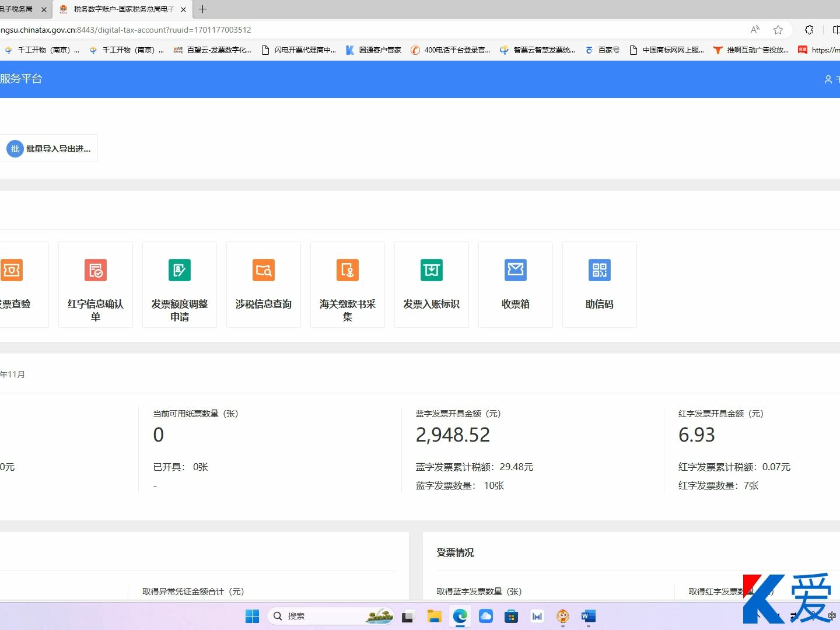Open the IMI app icon on taskbar
840x630 pixels.
pyautogui.click(x=537, y=616)
